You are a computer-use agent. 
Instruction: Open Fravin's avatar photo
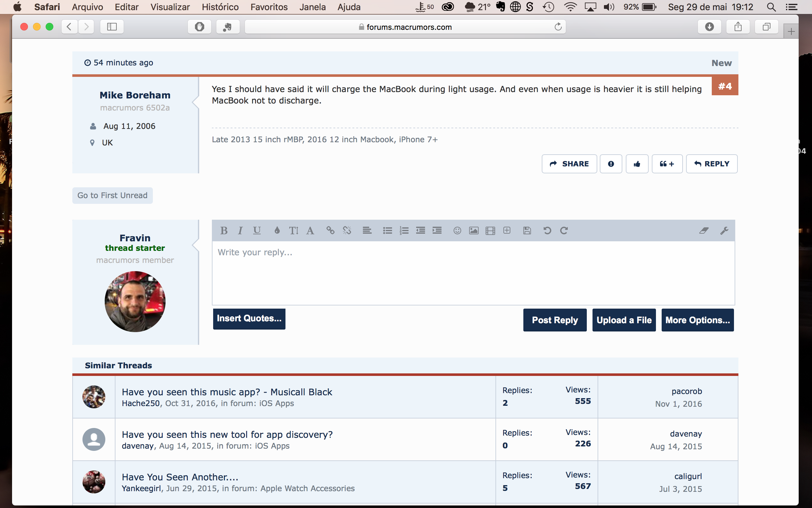[135, 301]
